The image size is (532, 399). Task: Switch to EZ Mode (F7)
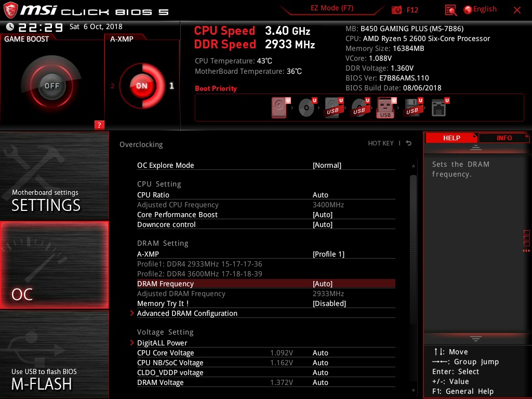coord(332,8)
